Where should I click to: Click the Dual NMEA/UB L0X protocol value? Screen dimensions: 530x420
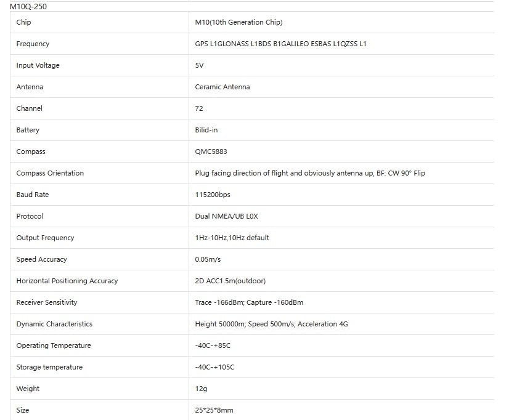coord(226,216)
